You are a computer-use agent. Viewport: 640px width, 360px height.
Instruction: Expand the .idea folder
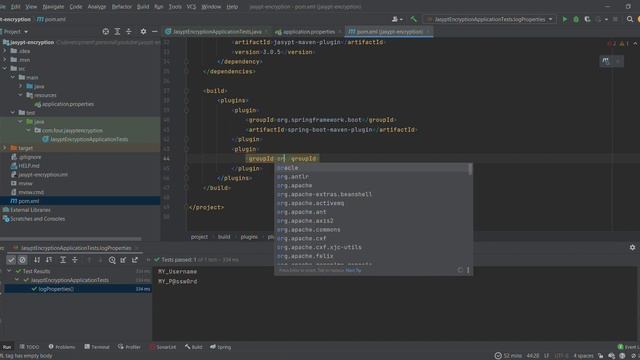point(5,51)
